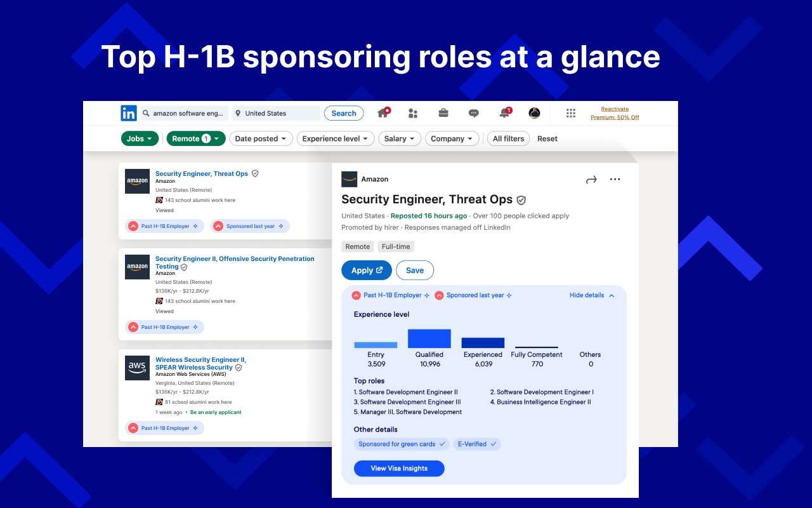Open the Jobs briefcase icon
812x508 pixels.
point(443,113)
